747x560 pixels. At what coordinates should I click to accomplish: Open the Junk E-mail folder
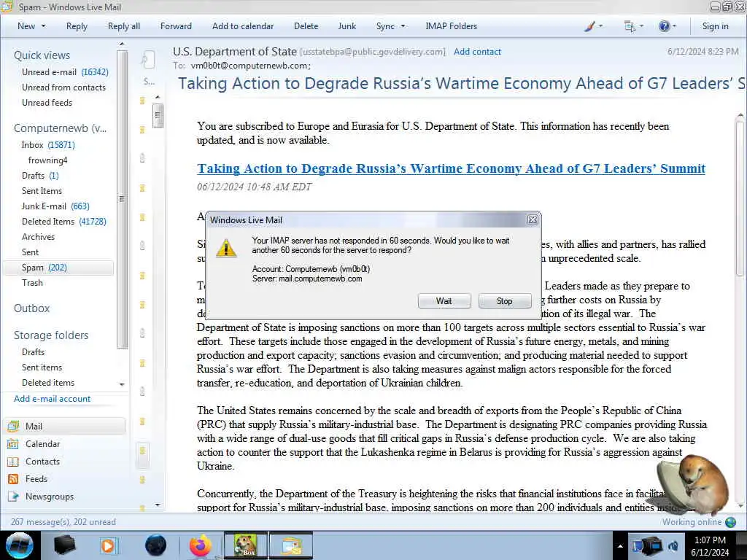(55, 206)
